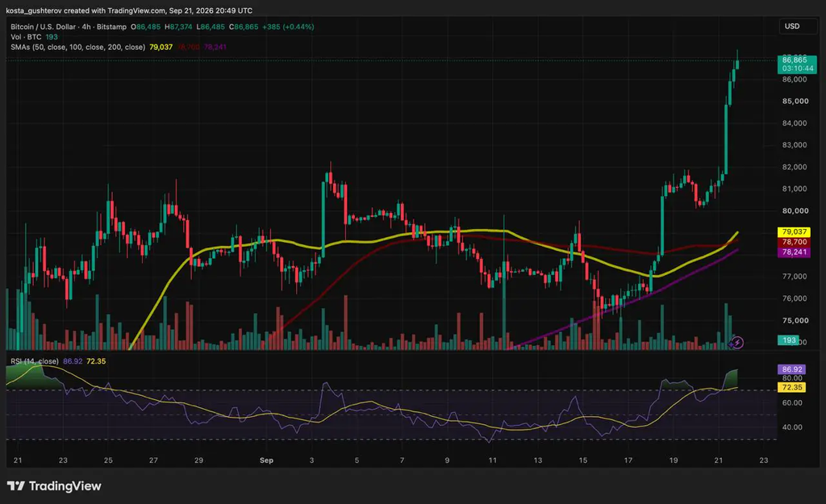Click the close value C86,865 in legend
Image resolution: width=826 pixels, height=504 pixels.
tap(244, 27)
